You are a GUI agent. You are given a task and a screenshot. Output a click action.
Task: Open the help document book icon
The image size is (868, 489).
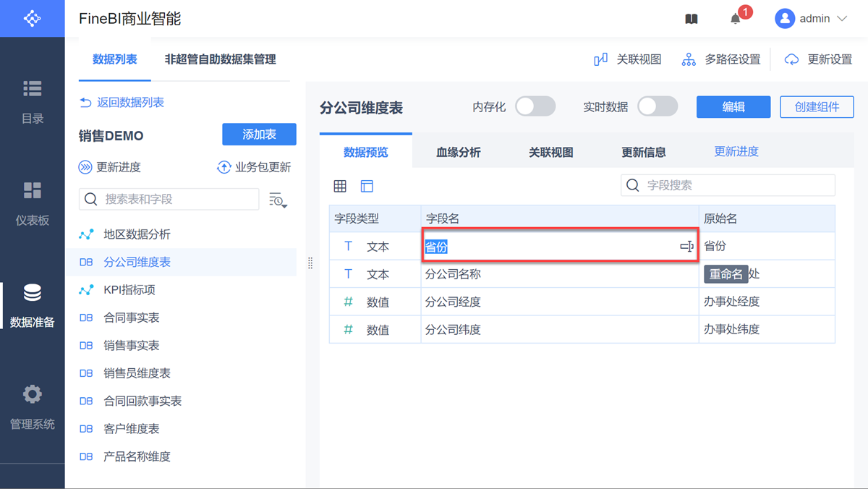(x=692, y=19)
